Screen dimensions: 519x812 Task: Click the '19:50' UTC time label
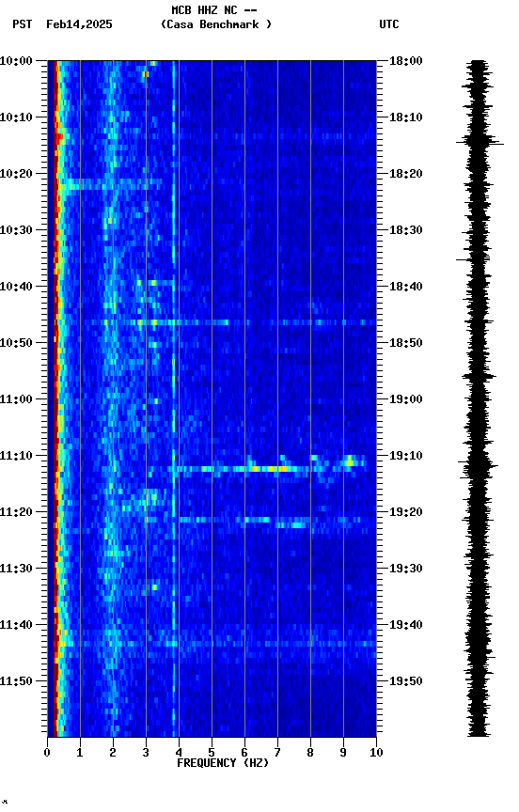(x=406, y=681)
